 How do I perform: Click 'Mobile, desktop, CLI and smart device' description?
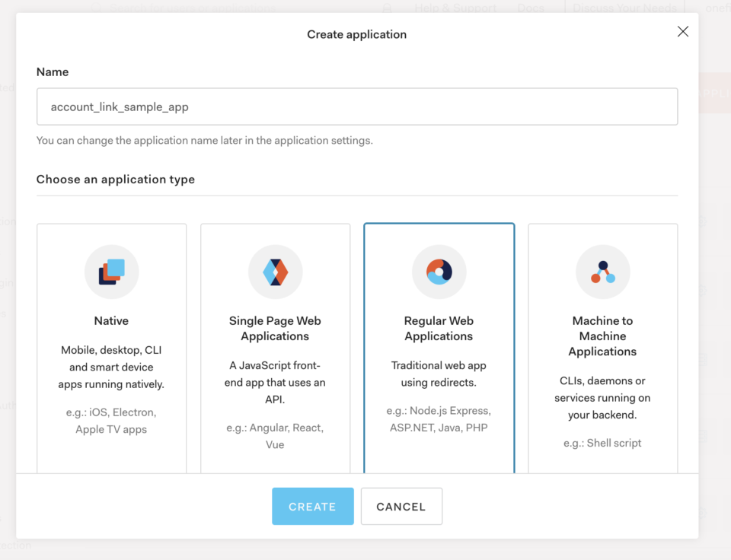point(111,367)
